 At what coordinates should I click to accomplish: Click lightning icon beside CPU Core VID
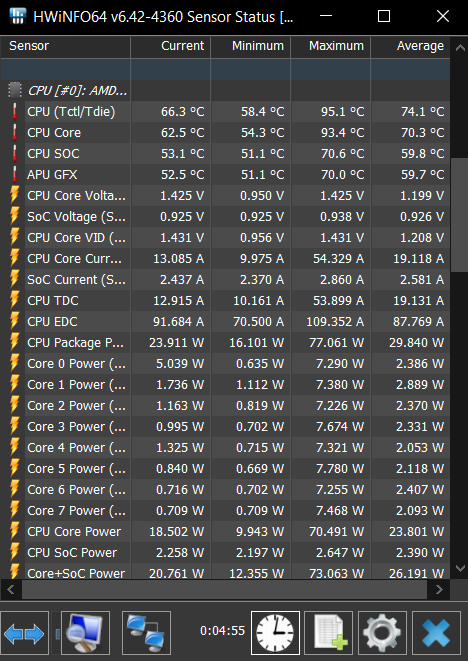(x=15, y=237)
